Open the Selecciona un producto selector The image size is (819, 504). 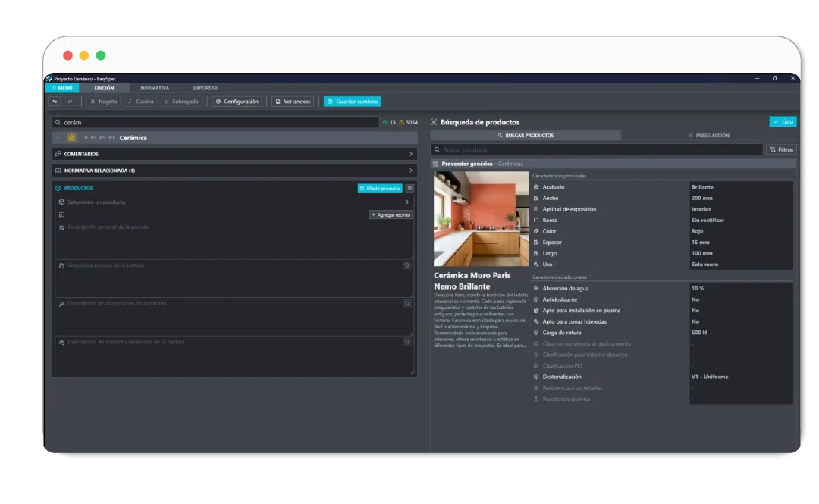[x=234, y=202]
